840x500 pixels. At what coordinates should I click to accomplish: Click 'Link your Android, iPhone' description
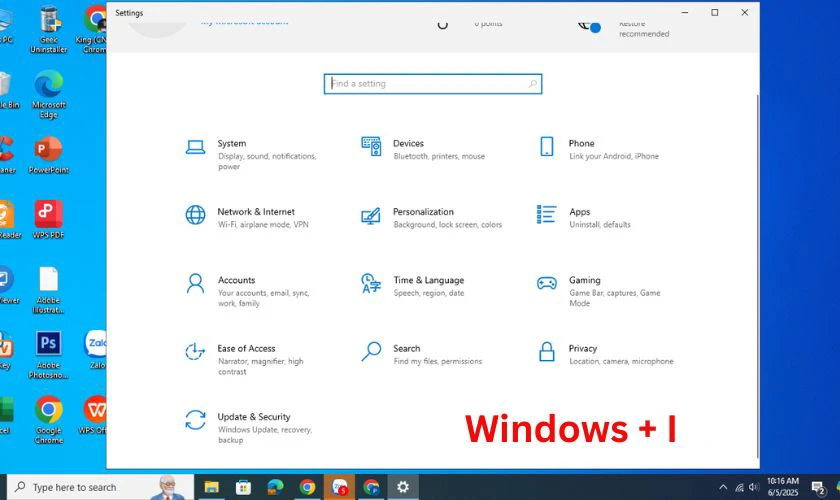614,156
